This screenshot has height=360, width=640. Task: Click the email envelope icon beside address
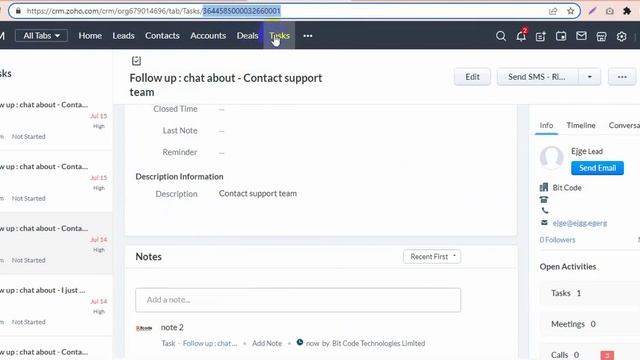(x=544, y=223)
